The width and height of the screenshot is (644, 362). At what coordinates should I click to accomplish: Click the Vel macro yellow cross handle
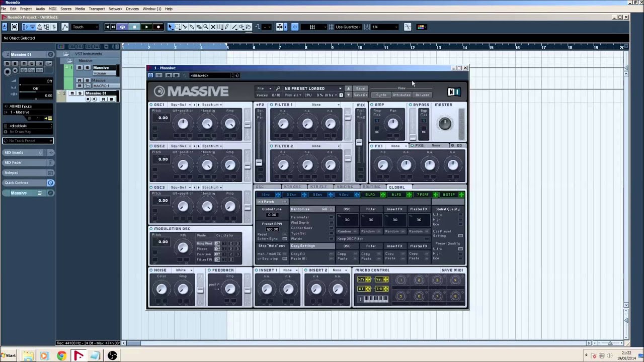[x=385, y=280]
